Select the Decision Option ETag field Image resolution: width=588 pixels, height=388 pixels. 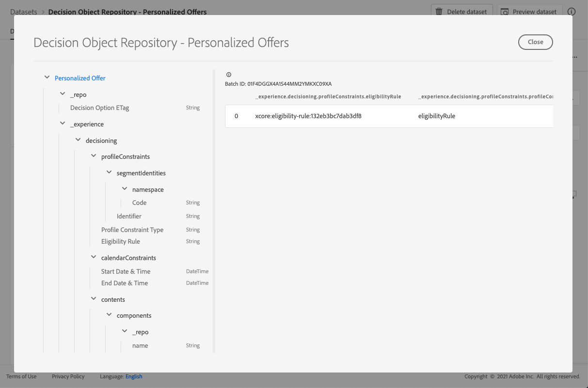click(x=100, y=108)
